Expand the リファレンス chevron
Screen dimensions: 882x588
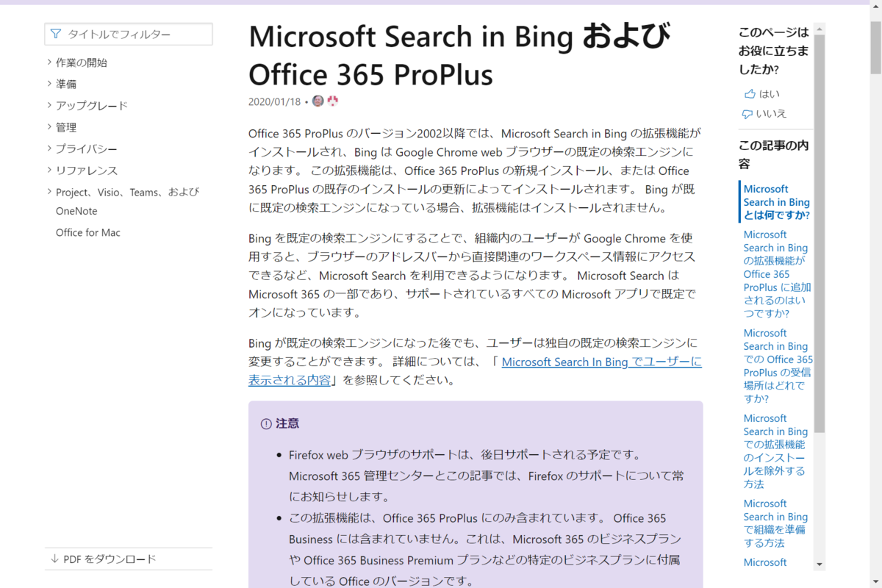tap(49, 170)
